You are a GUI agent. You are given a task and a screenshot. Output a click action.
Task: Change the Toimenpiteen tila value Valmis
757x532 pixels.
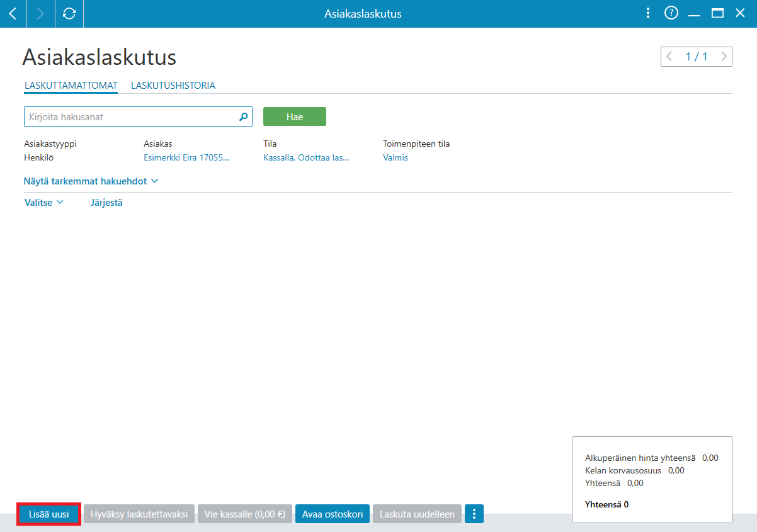pyautogui.click(x=396, y=158)
